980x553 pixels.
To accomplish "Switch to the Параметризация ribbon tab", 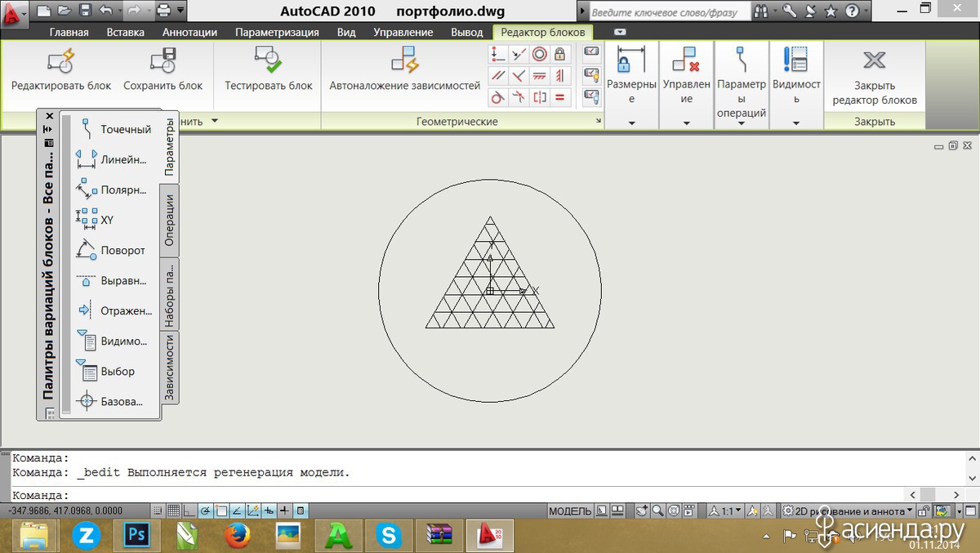I will 277,32.
